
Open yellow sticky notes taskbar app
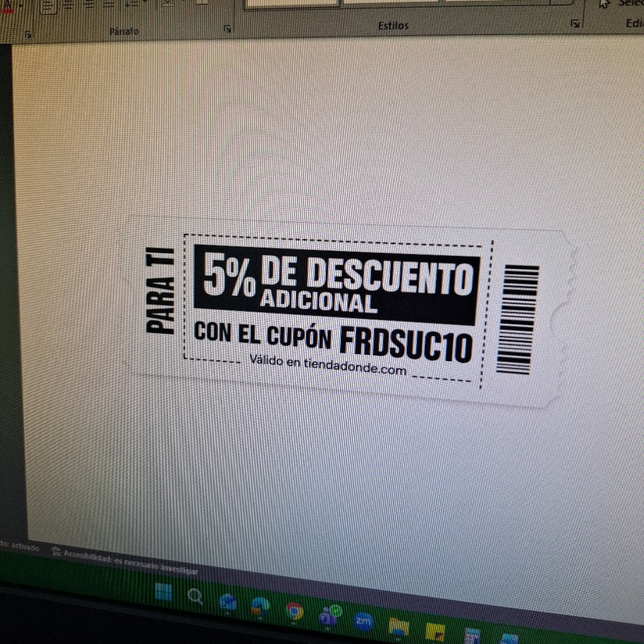435,633
